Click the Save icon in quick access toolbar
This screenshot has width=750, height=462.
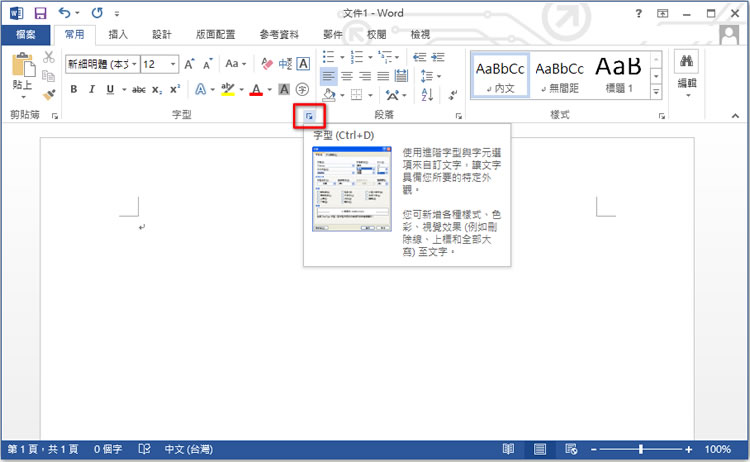(41, 13)
